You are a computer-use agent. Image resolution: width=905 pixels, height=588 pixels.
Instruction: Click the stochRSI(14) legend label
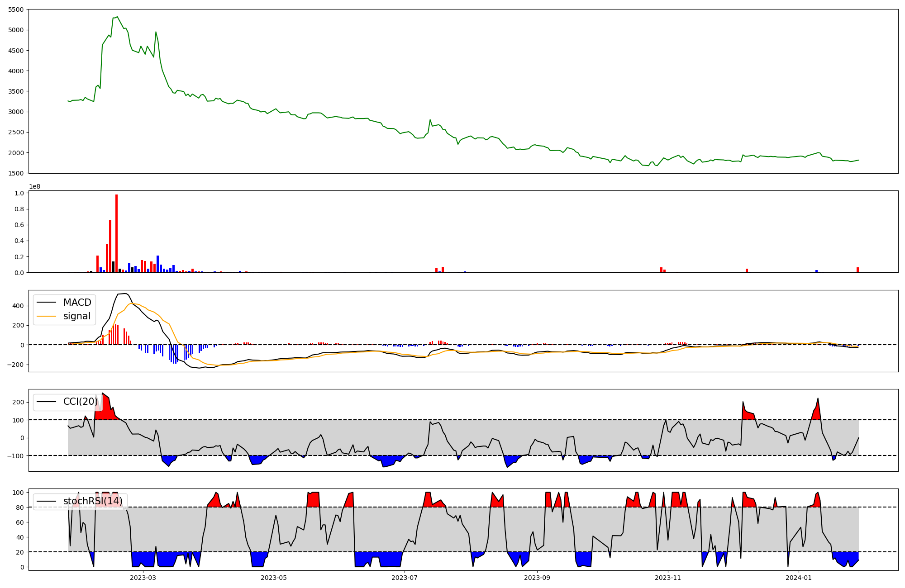click(x=93, y=501)
